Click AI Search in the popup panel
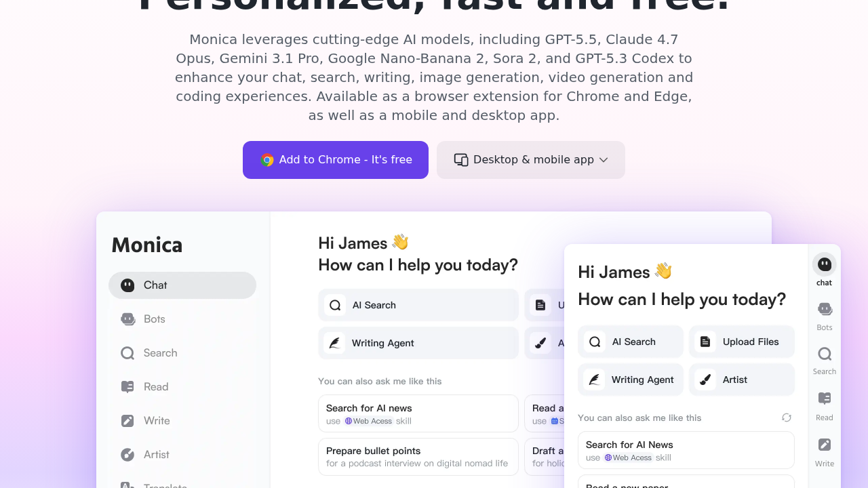This screenshot has height=488, width=868. click(x=631, y=342)
